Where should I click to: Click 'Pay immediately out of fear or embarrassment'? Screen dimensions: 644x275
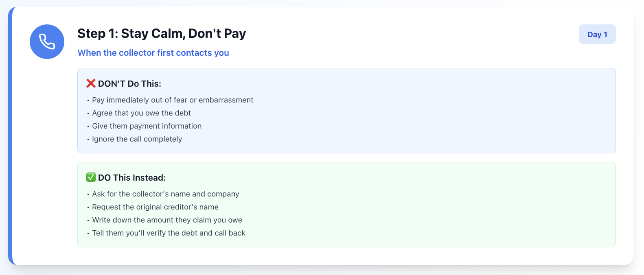click(173, 100)
